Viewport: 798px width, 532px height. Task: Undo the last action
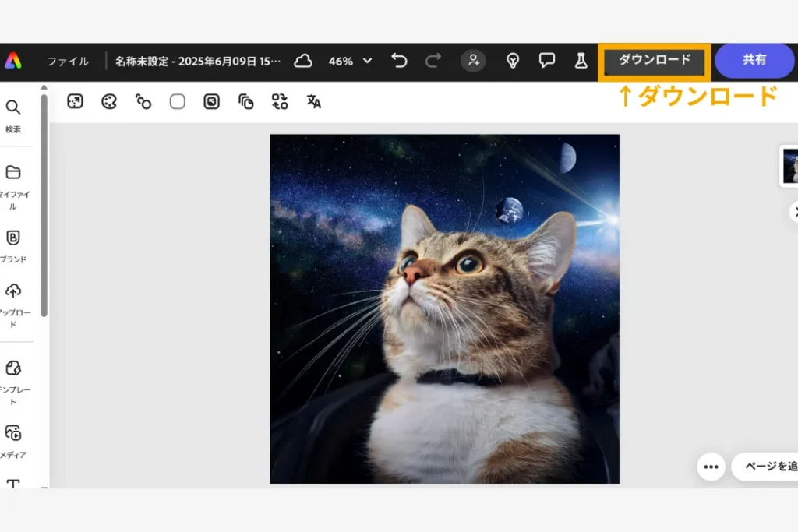[x=399, y=61]
